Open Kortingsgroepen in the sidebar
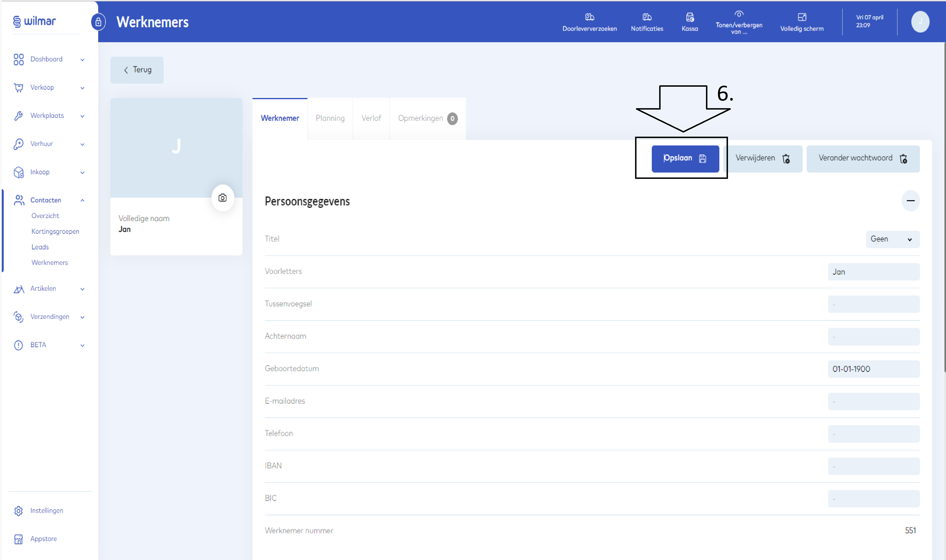Image resolution: width=946 pixels, height=560 pixels. [x=55, y=231]
